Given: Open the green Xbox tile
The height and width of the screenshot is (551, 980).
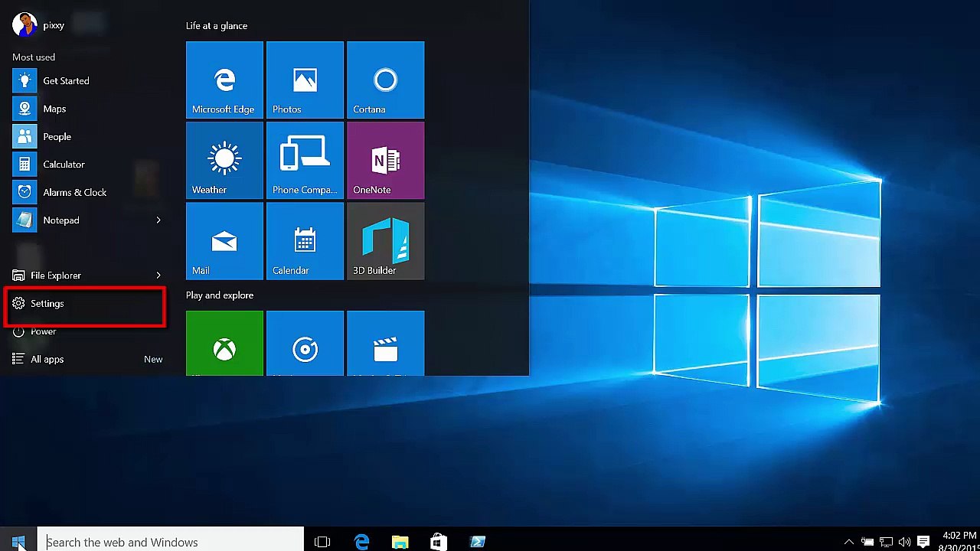Looking at the screenshot, I should click(x=224, y=344).
